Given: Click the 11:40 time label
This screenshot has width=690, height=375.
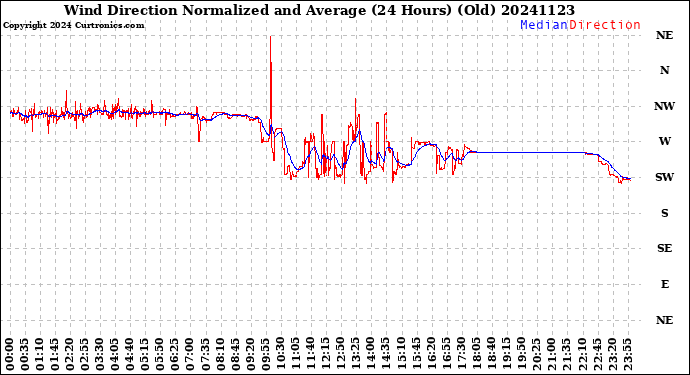Looking at the screenshot, I should (310, 354).
